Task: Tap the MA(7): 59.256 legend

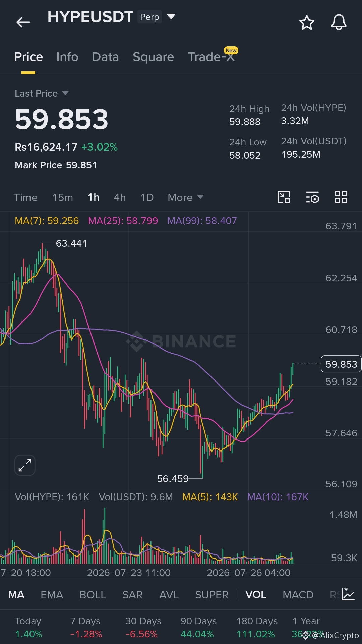Action: [47, 221]
